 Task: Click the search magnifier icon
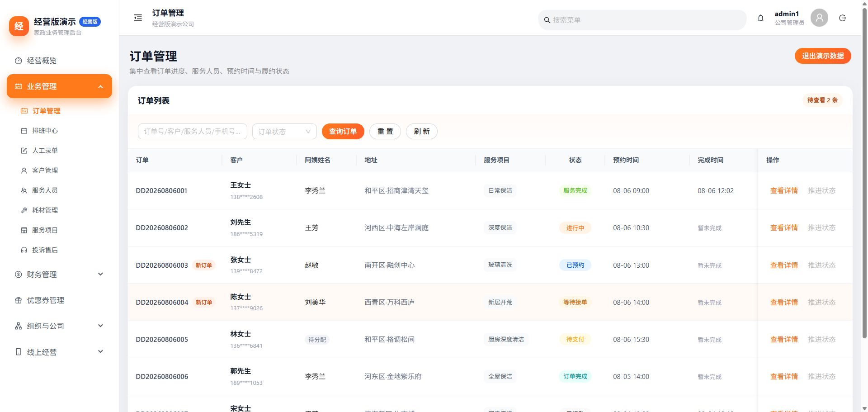click(x=547, y=20)
